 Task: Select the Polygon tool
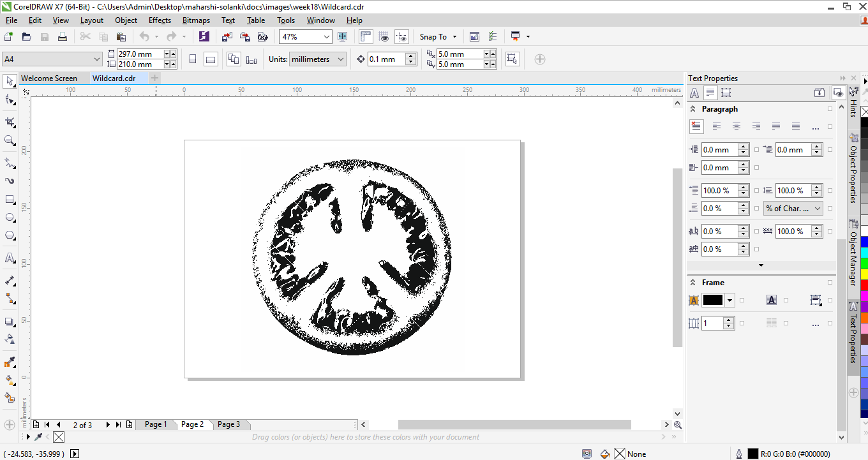(x=10, y=235)
